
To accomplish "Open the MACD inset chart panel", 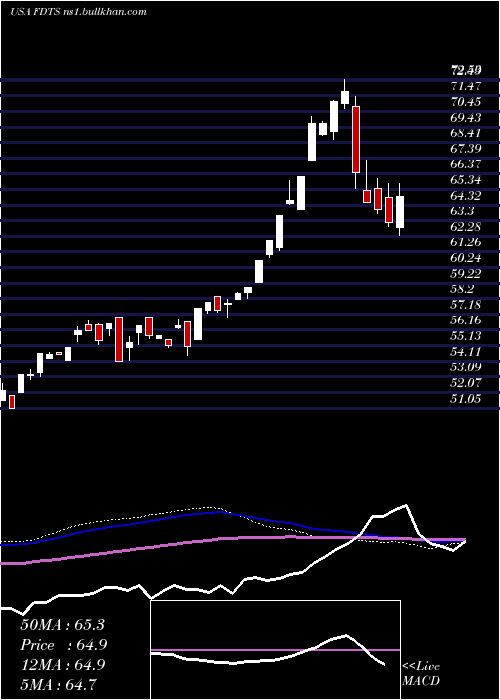I will point(275,650).
